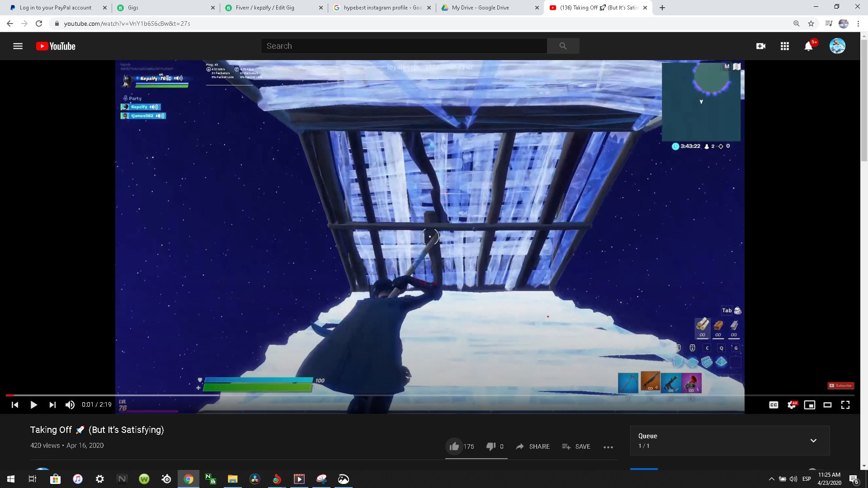The height and width of the screenshot is (488, 868).
Task: Enter full screen mode
Action: click(845, 405)
